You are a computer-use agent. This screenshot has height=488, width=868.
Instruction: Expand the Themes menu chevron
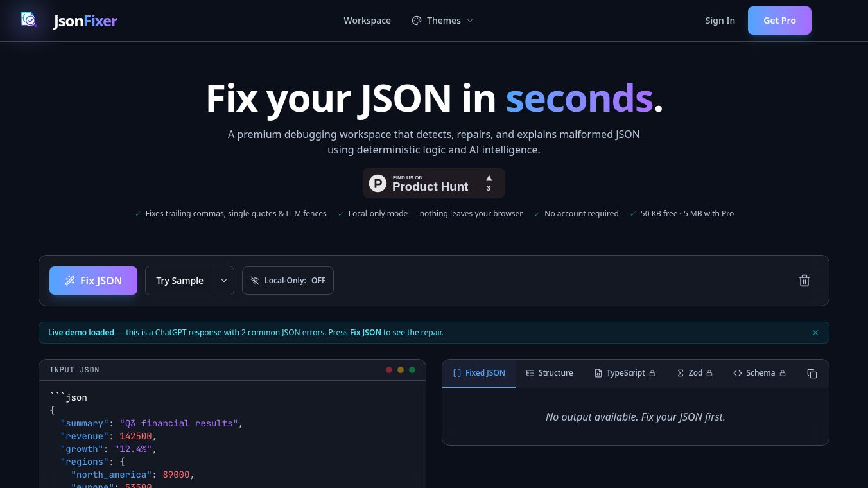click(470, 20)
